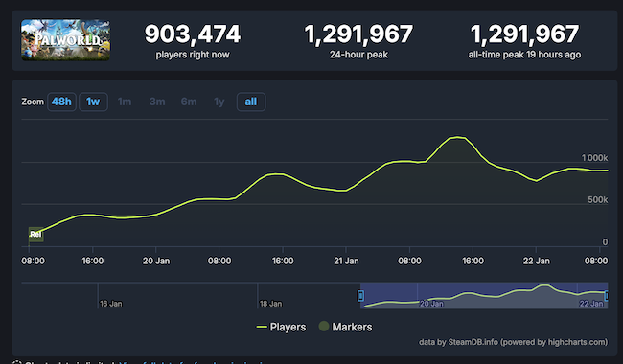Viewport: 623px width, 364px height.
Task: Select the 6m zoom option
Action: tap(189, 102)
